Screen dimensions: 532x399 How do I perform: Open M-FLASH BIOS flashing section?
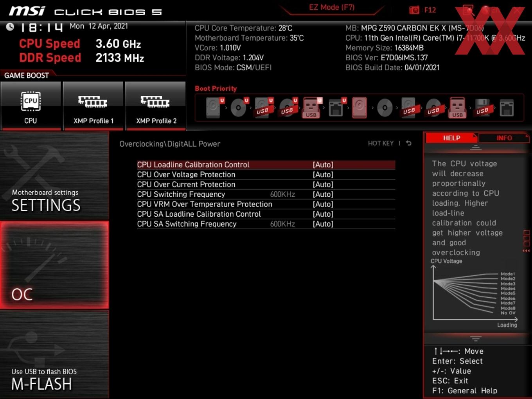tap(54, 354)
